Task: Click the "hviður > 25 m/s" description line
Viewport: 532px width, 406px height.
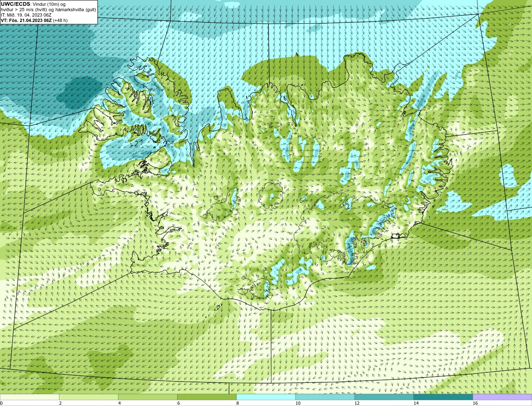Action: (48, 10)
